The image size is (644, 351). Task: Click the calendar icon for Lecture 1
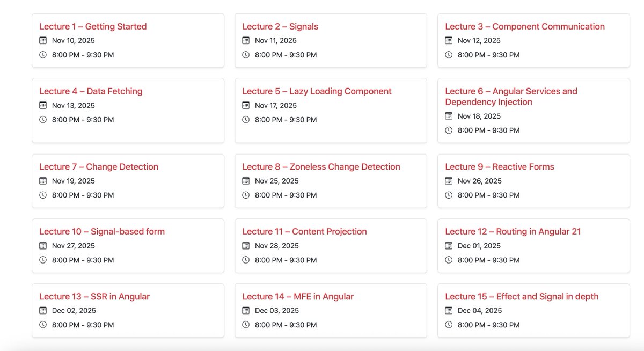pyautogui.click(x=43, y=40)
